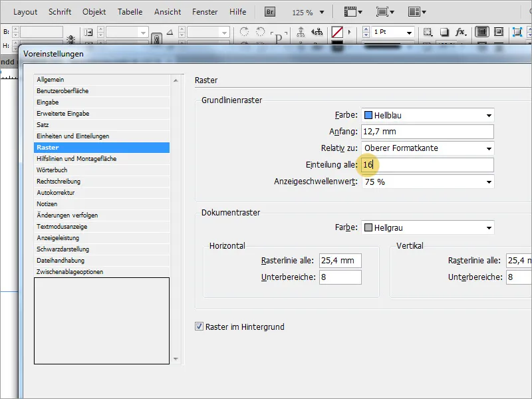The width and height of the screenshot is (532, 399).
Task: Click the wrap around bounding box icon
Action: point(498,32)
